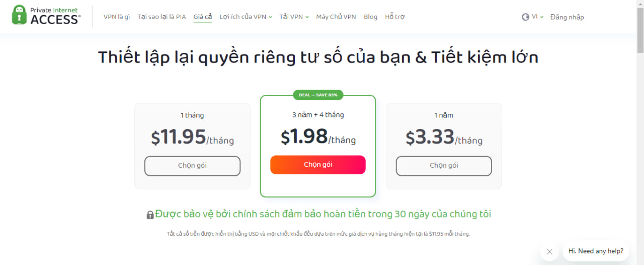Go to Tại sao lại là PIA
The image size is (644, 265).
(162, 17)
